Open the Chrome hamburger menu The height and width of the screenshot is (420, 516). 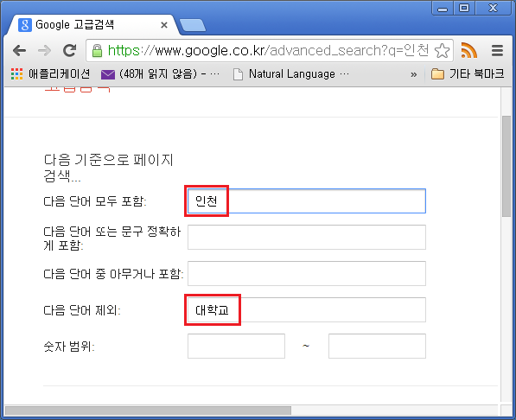pos(497,51)
